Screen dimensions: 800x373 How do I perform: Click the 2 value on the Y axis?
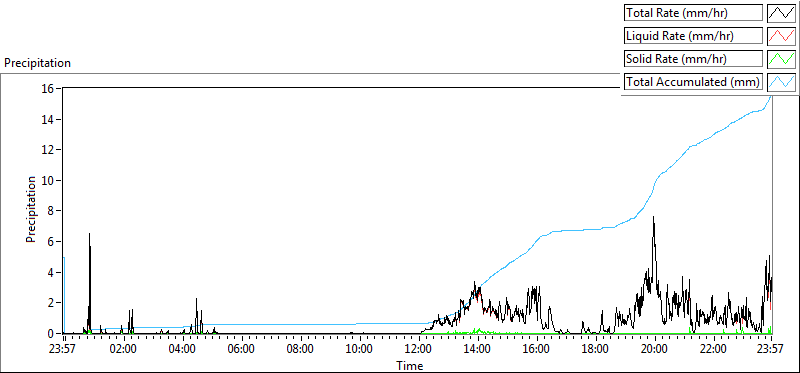click(52, 303)
